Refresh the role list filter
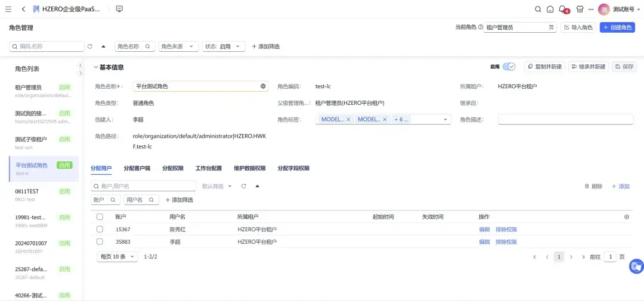Screen dimensions: 644x301 [90, 46]
